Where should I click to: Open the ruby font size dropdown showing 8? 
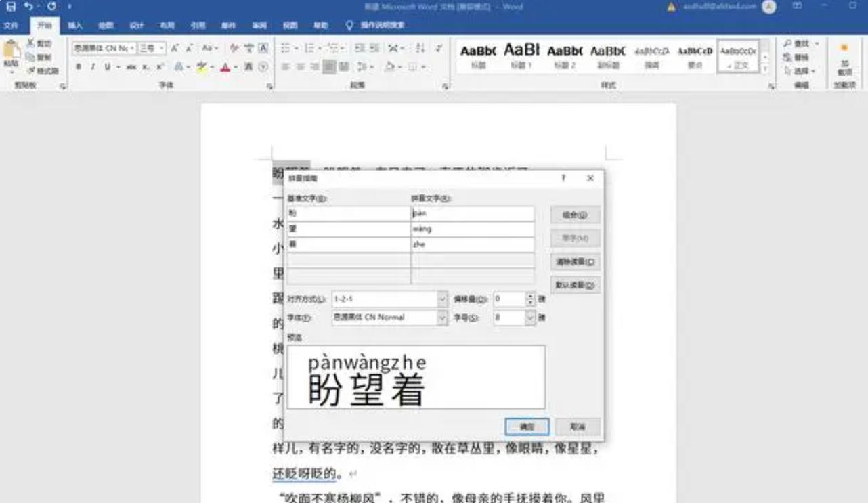coord(531,318)
